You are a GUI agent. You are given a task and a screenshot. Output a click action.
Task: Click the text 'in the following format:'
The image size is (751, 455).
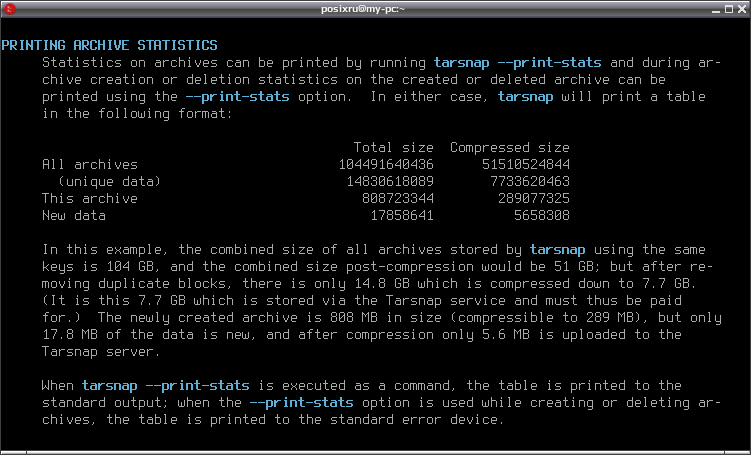click(137, 114)
